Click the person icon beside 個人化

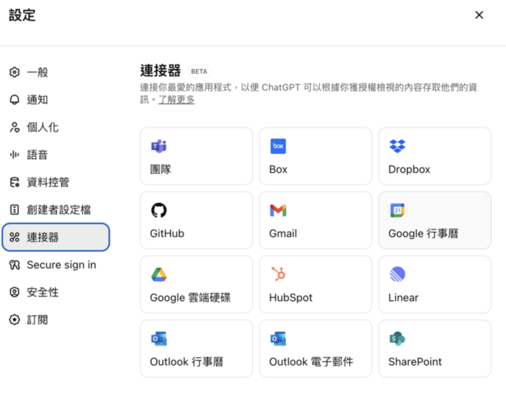pos(14,127)
